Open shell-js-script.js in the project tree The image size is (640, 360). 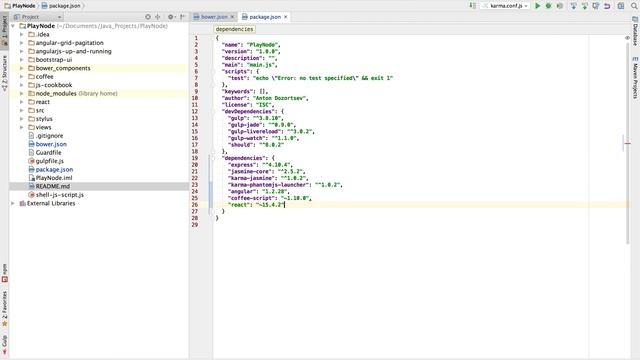[59, 195]
